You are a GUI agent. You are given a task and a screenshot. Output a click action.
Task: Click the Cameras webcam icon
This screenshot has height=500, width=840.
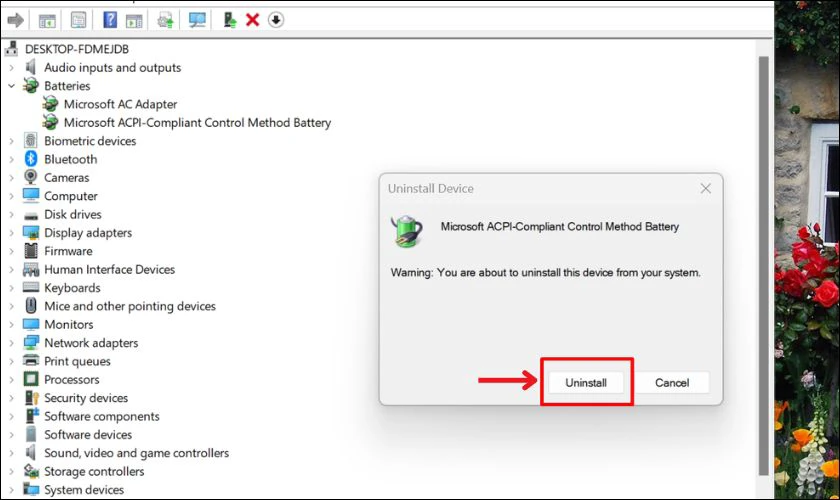31,177
